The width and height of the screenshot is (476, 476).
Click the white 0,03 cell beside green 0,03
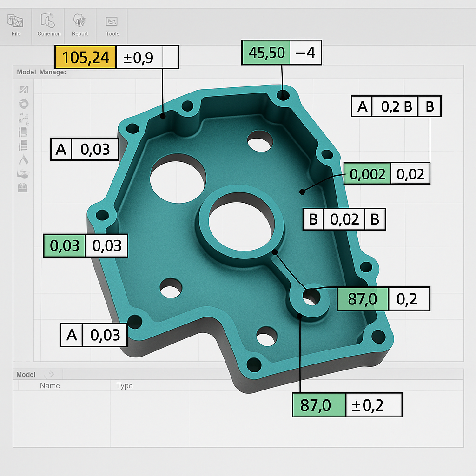(x=106, y=245)
